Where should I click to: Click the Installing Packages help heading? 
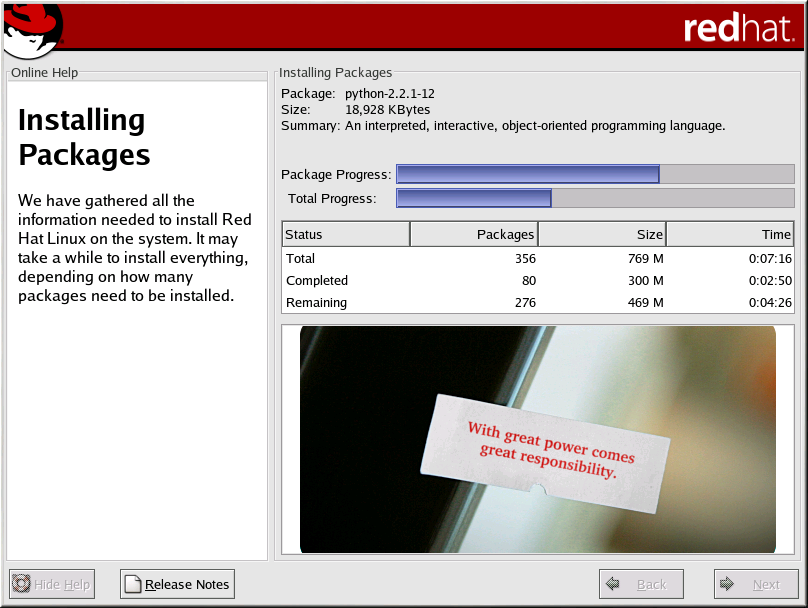pos(84,137)
